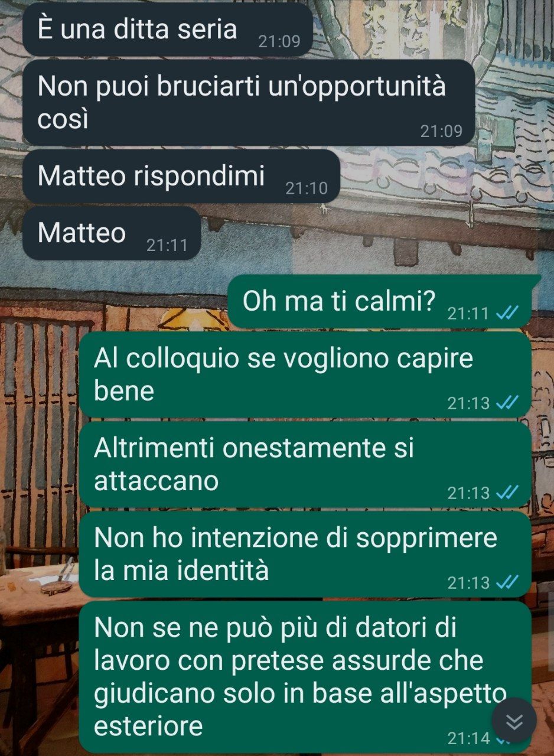
Task: Click read ticks on "Altrimenti onestamente si attaccano"
Action: coord(507,493)
